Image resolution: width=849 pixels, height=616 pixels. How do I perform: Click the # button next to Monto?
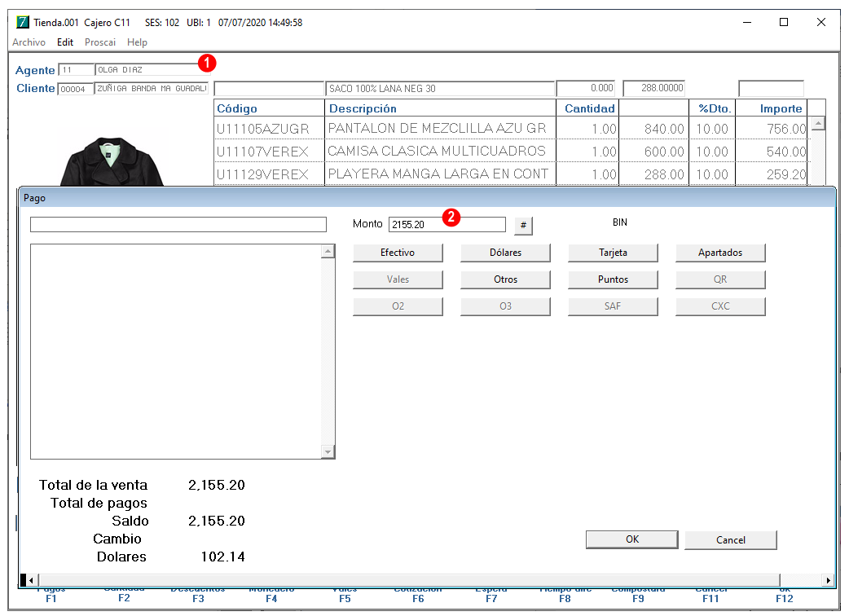tap(523, 225)
